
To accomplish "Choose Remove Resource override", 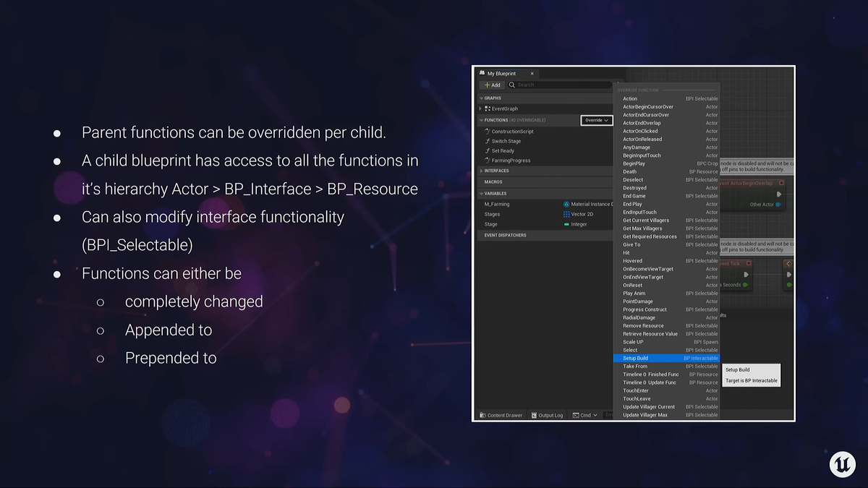I will [666, 325].
